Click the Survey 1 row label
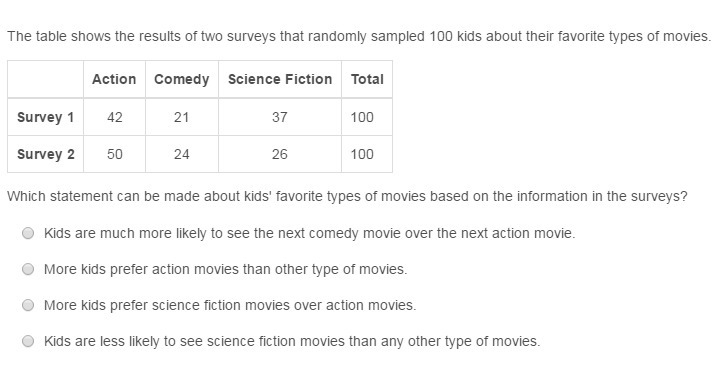The height and width of the screenshot is (375, 720). [45, 117]
